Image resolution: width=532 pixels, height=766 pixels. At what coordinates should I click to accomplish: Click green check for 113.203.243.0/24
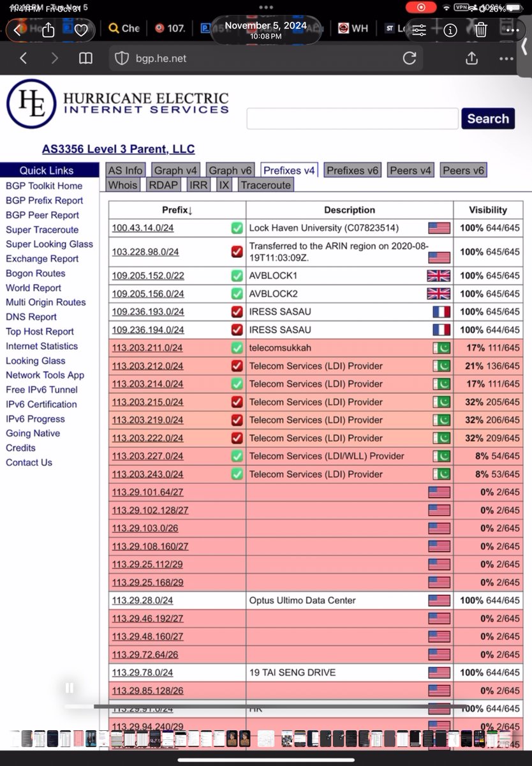coord(237,474)
